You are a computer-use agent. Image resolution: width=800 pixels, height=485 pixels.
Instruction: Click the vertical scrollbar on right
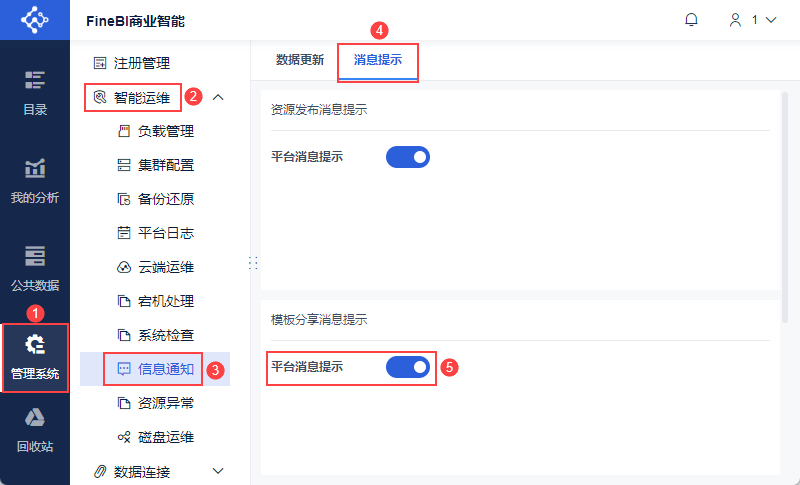785,207
